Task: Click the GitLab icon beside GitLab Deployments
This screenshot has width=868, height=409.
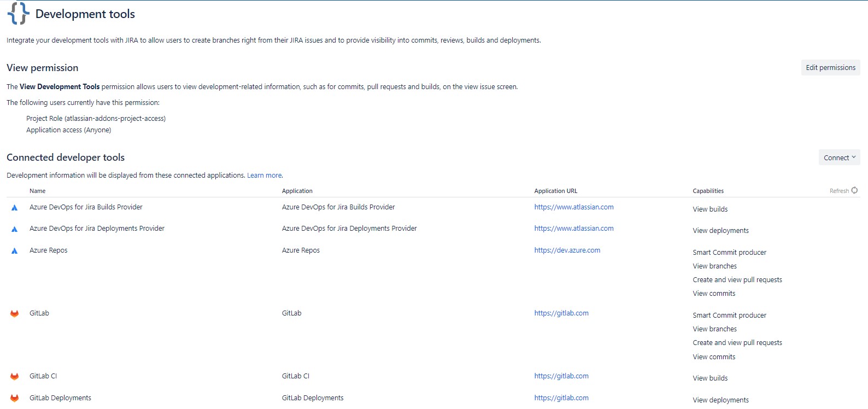Action: pyautogui.click(x=15, y=399)
